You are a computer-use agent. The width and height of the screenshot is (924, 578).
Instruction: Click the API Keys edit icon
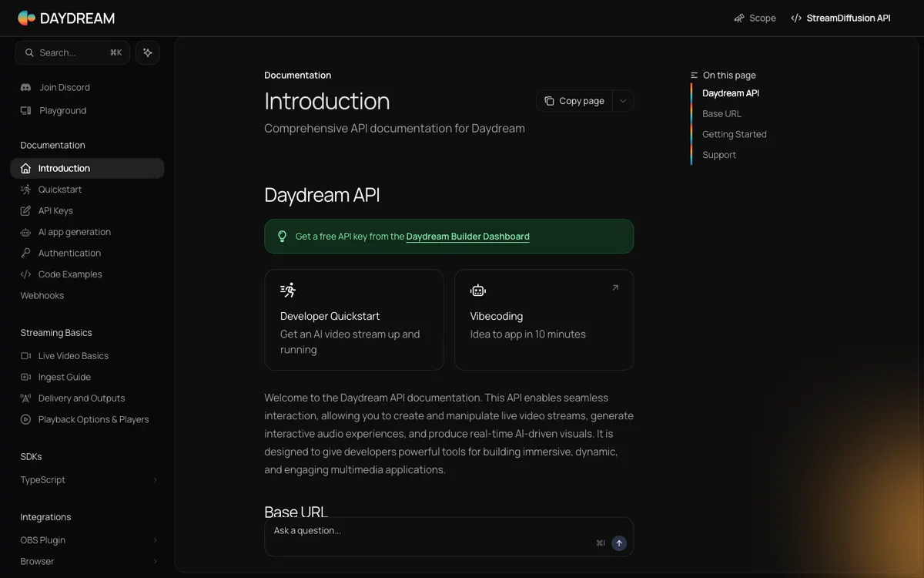(25, 210)
